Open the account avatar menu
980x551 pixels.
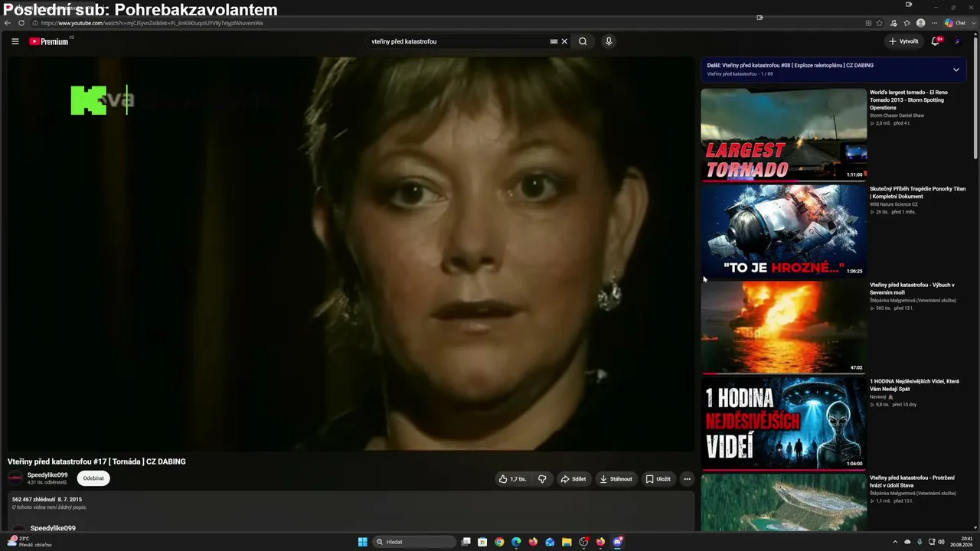pos(957,41)
